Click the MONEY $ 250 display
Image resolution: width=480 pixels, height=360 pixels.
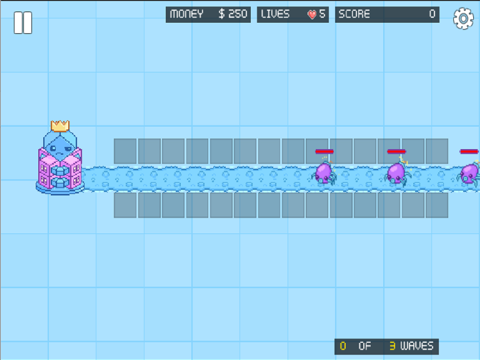pyautogui.click(x=208, y=14)
